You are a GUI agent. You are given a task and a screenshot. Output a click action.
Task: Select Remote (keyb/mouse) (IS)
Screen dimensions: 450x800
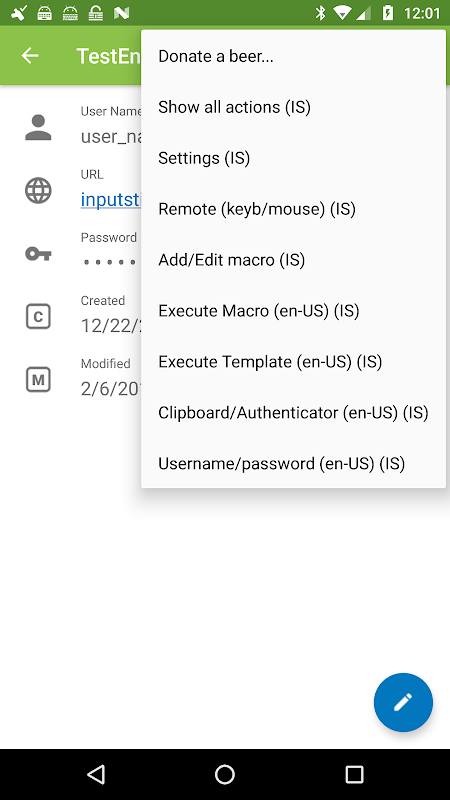coord(293,209)
